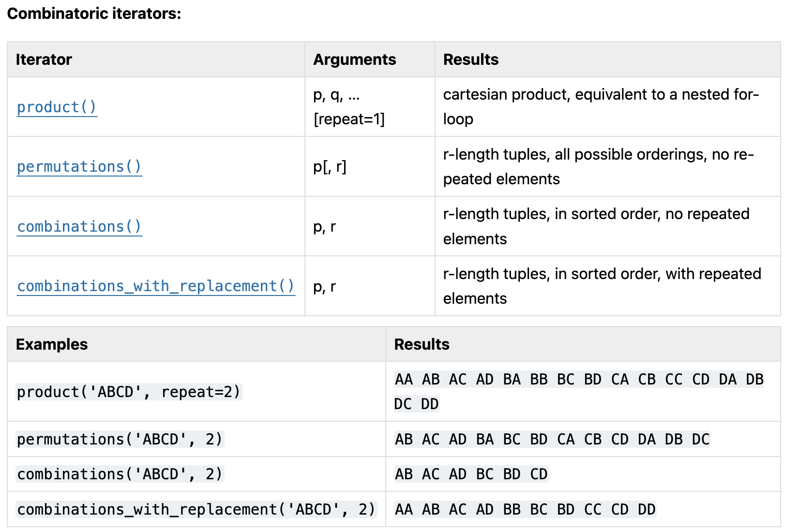Click the 'Combinatoric iterators:' heading

[94, 14]
